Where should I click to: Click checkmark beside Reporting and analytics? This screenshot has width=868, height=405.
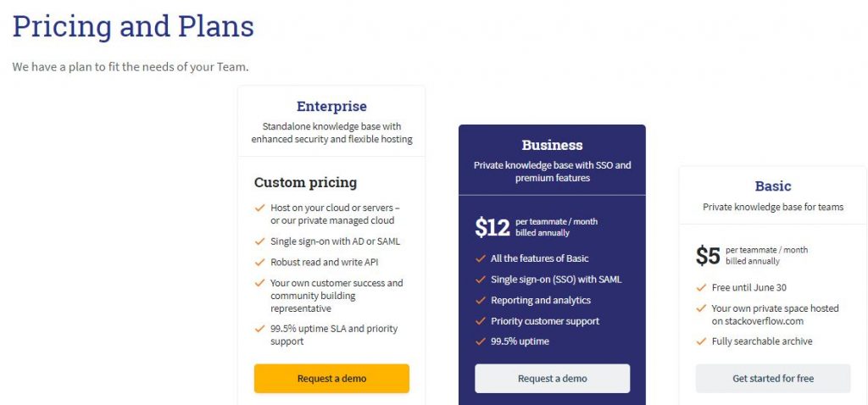[480, 300]
